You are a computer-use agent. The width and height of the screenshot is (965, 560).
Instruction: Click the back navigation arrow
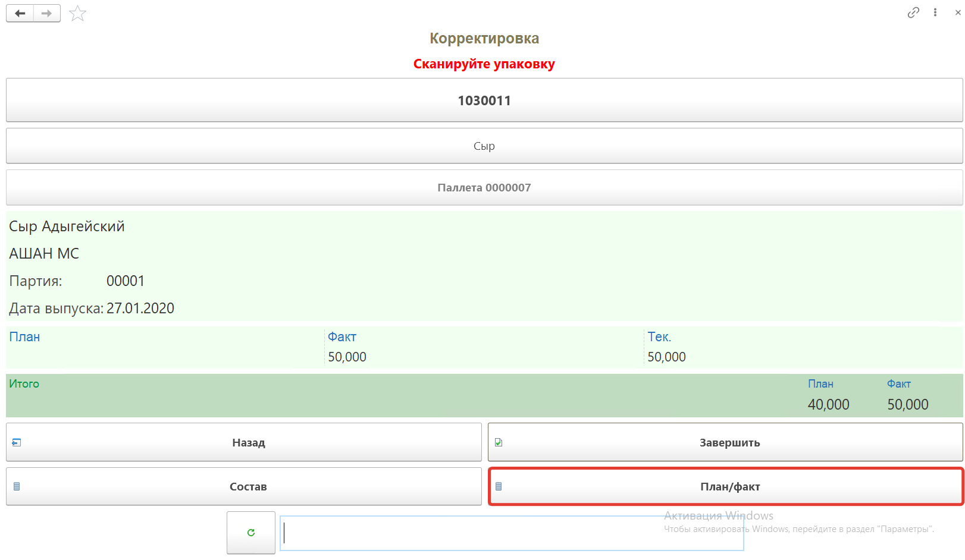pos(20,13)
